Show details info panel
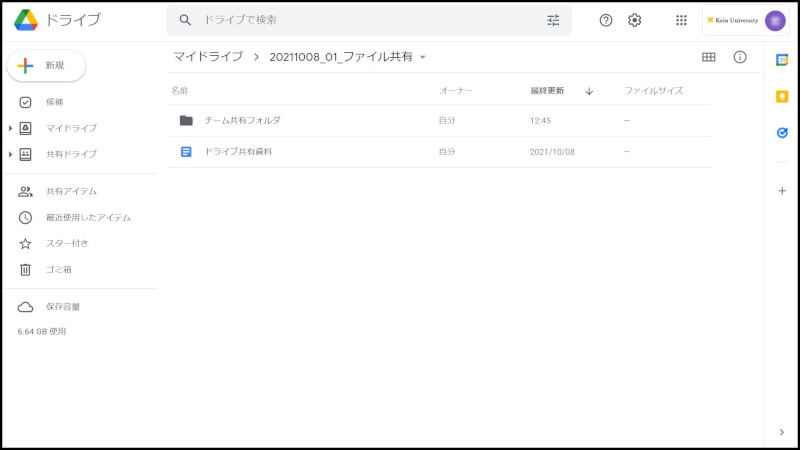This screenshot has height=450, width=800. click(x=740, y=57)
